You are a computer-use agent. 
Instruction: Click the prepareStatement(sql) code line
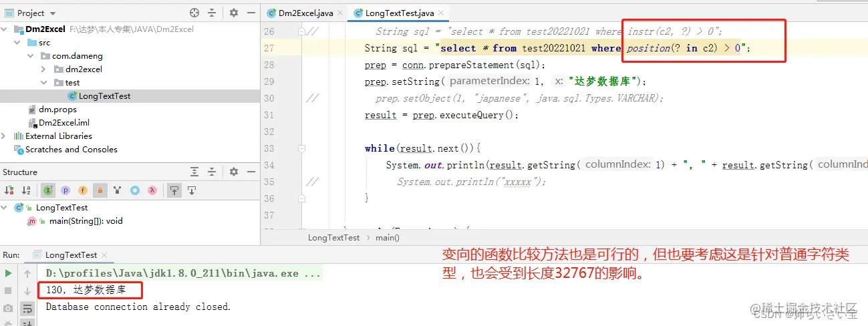point(455,65)
